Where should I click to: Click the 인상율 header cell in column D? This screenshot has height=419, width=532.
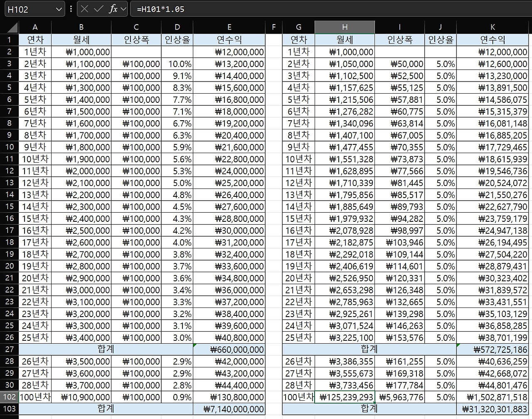pyautogui.click(x=177, y=40)
